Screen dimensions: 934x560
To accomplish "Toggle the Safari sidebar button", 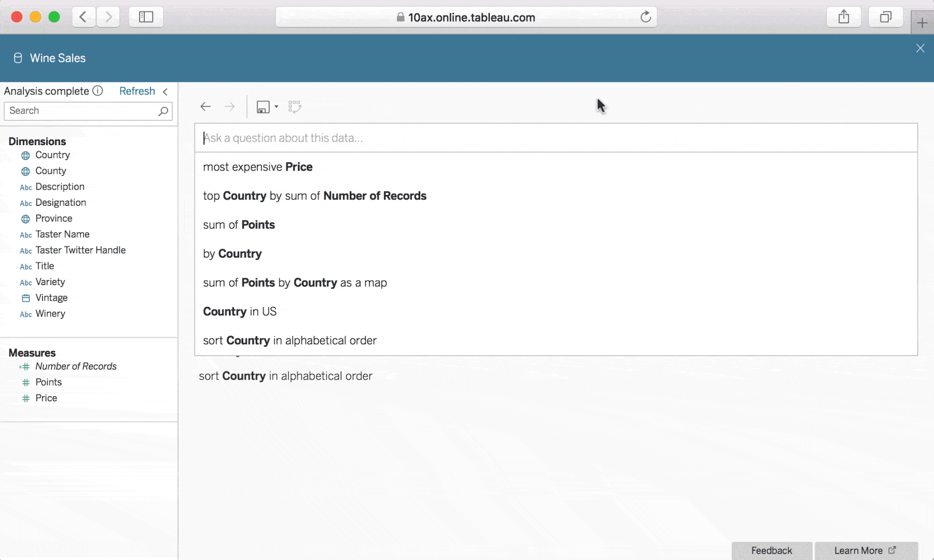I will tap(146, 17).
